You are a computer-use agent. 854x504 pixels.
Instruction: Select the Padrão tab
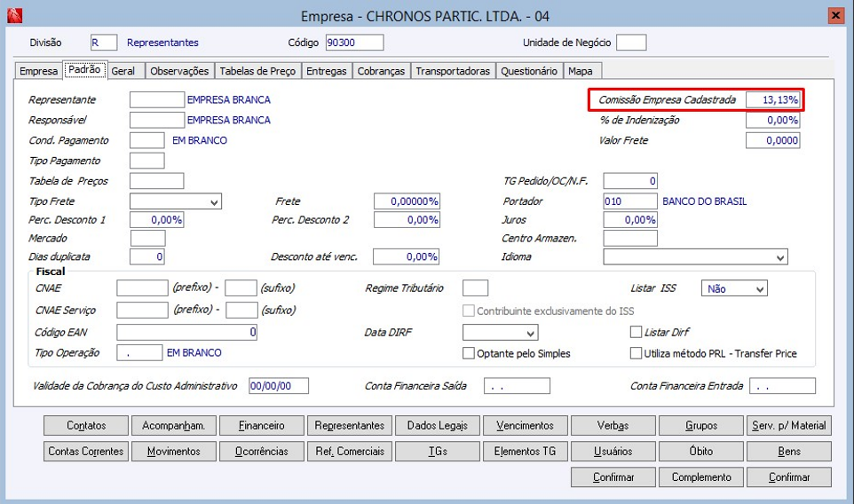(x=84, y=70)
